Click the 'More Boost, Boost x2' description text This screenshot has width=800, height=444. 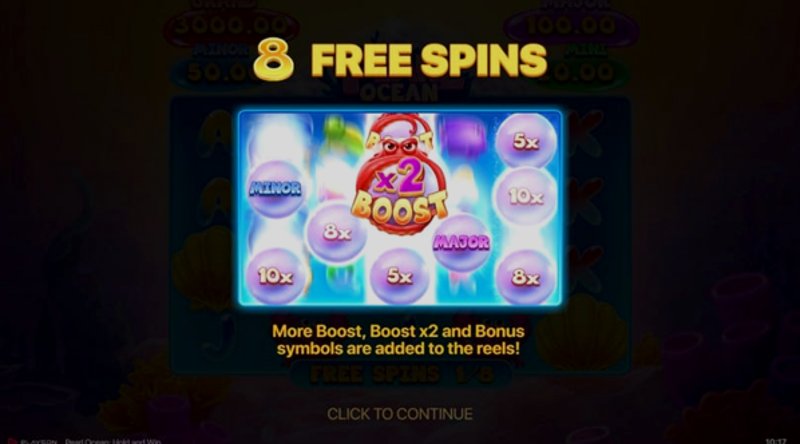click(x=398, y=340)
